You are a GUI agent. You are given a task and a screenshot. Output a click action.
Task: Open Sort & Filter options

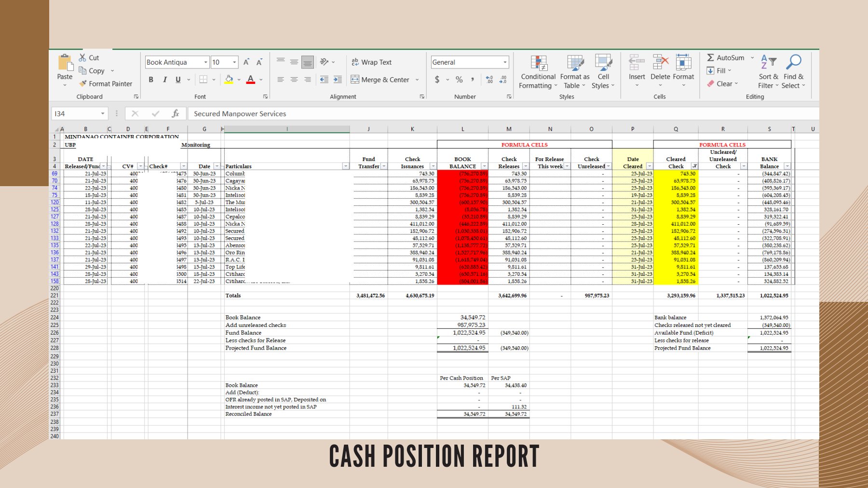(x=768, y=72)
